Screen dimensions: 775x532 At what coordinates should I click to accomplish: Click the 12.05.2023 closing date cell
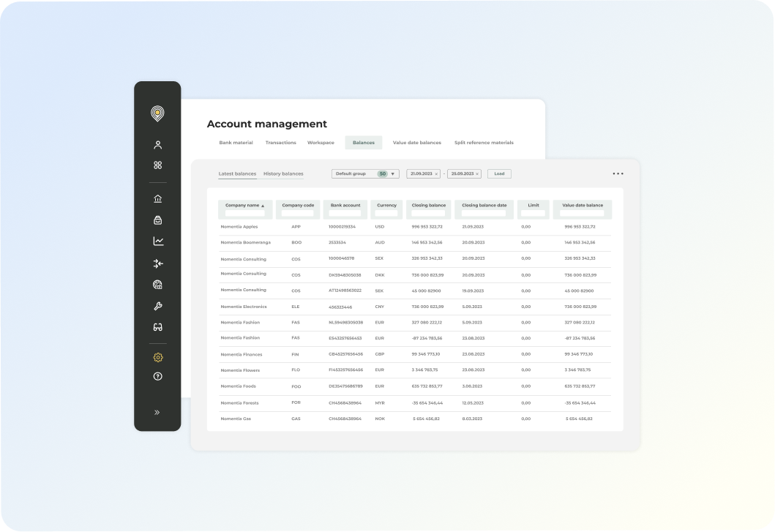(x=473, y=403)
